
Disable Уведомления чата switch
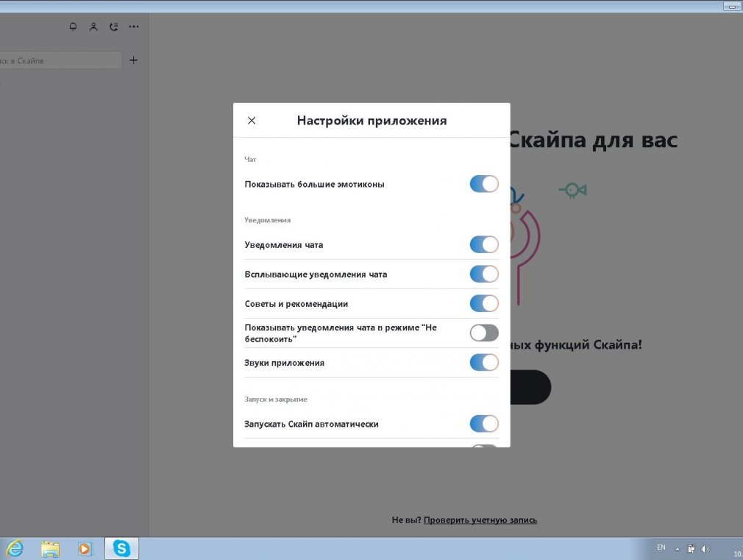(484, 244)
